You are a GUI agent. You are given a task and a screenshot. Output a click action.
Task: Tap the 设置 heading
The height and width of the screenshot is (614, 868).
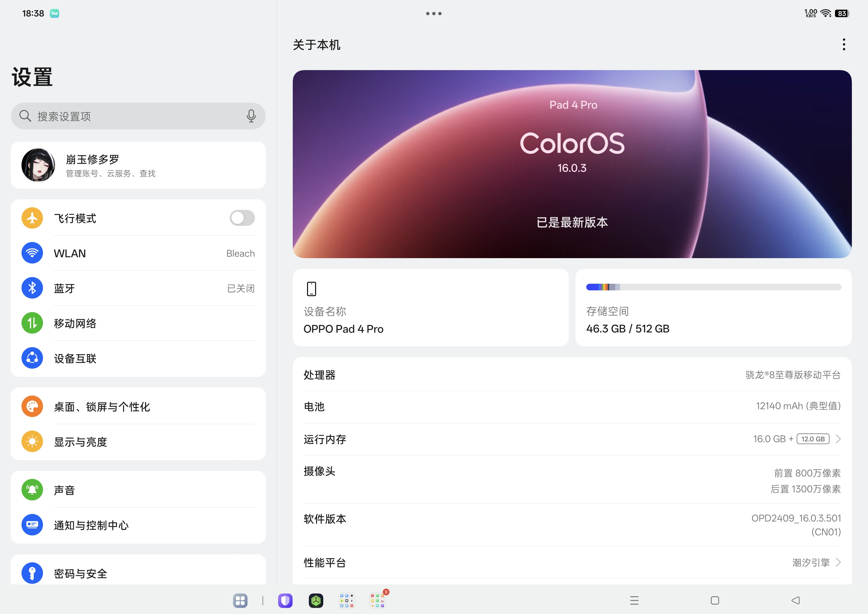click(32, 77)
